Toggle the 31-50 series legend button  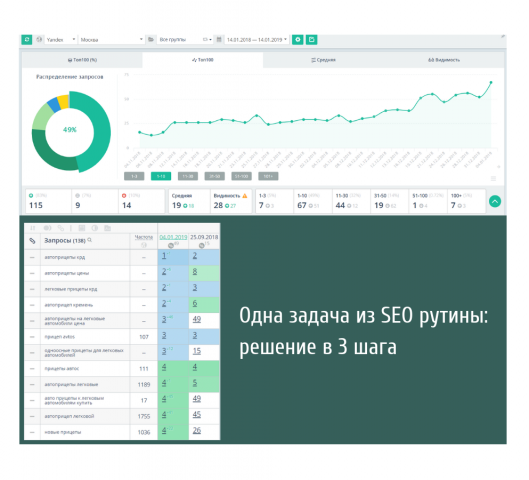click(x=215, y=176)
